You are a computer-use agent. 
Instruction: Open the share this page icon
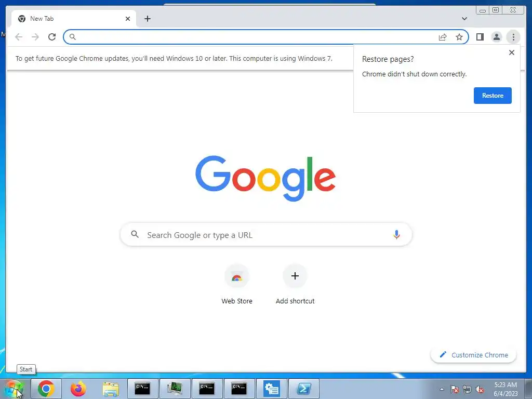point(443,37)
